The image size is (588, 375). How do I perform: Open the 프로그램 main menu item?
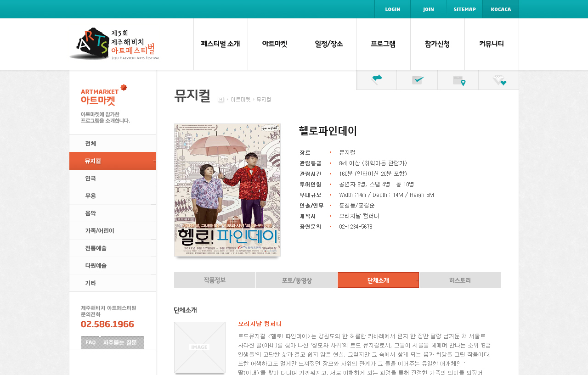pyautogui.click(x=383, y=44)
